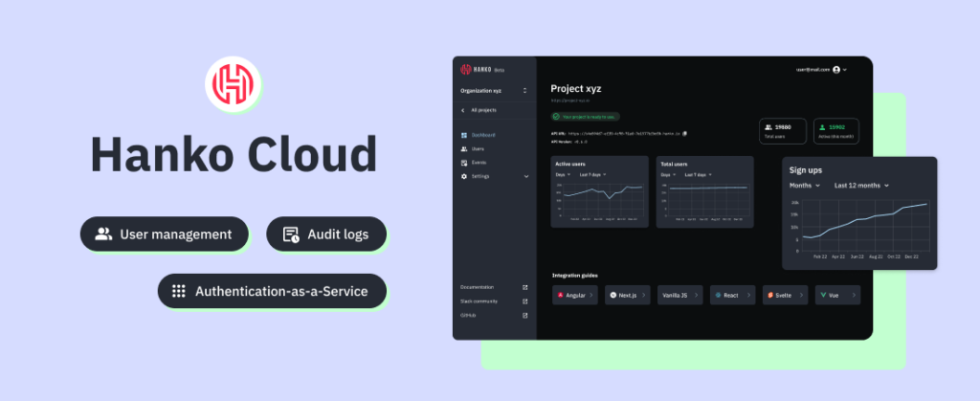Copy the API URL with the copy icon
The image size is (980, 401).
(x=685, y=133)
